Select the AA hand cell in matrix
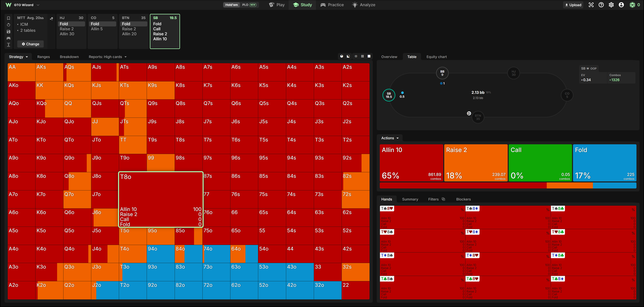Screen dimensions: 644x307 point(21,72)
